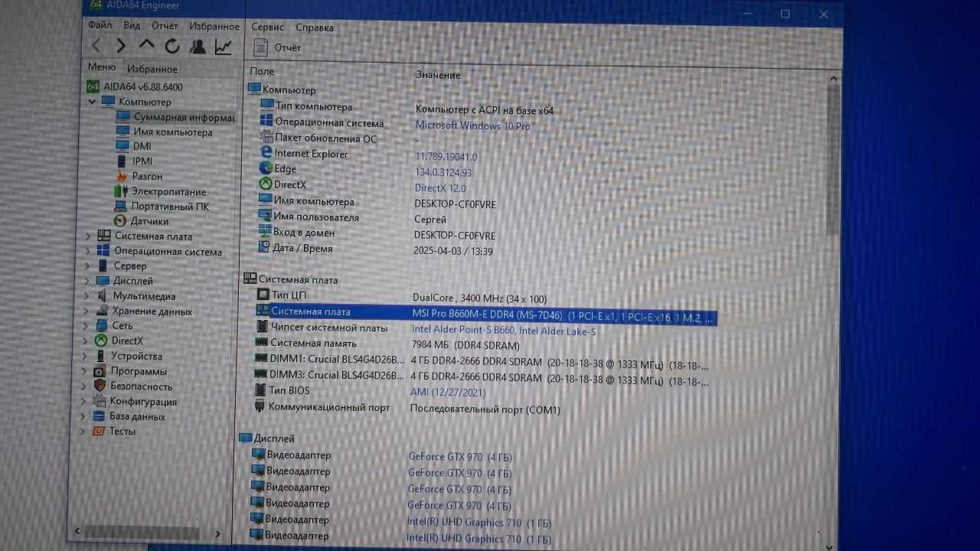Select Безопасность shield item

click(x=141, y=386)
